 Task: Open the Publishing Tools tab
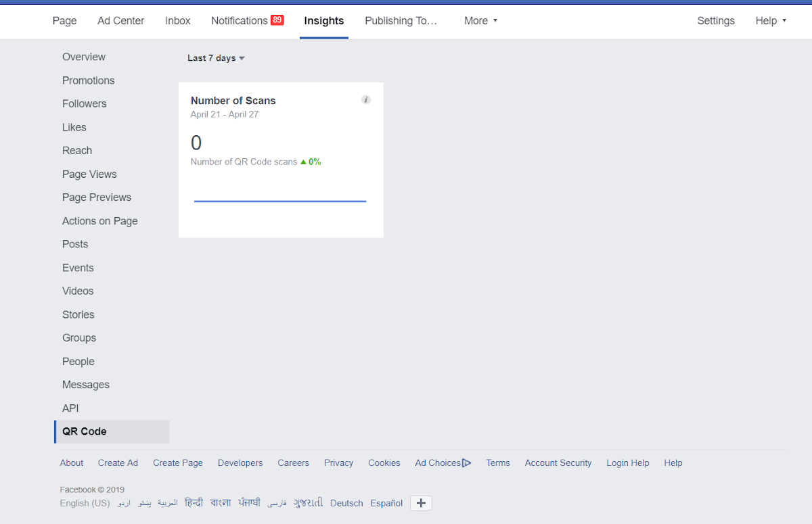(x=401, y=21)
